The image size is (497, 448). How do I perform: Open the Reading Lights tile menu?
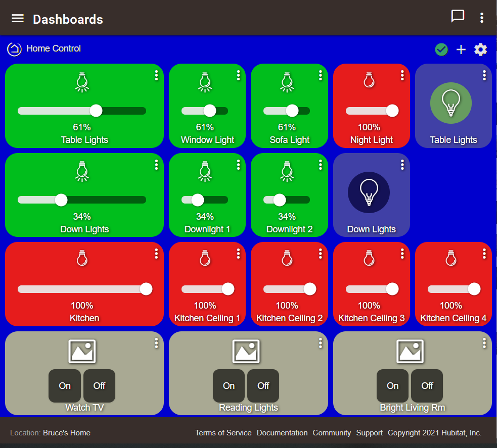point(321,343)
